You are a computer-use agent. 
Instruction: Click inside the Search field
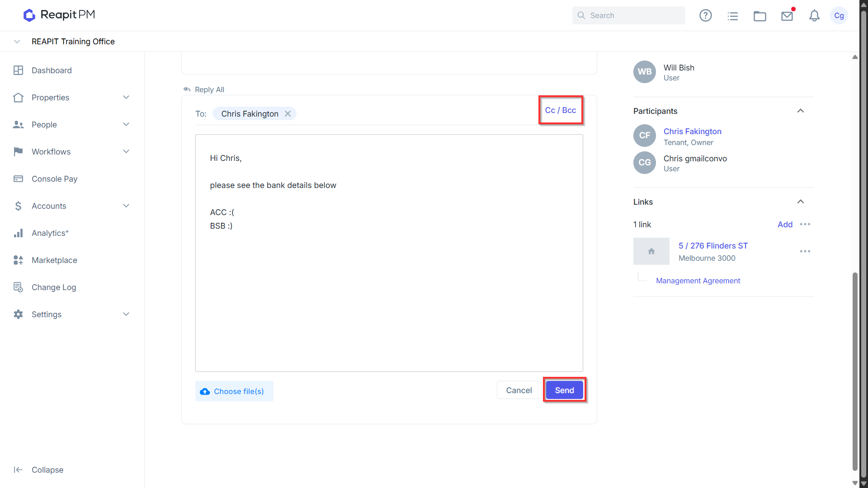click(x=628, y=15)
